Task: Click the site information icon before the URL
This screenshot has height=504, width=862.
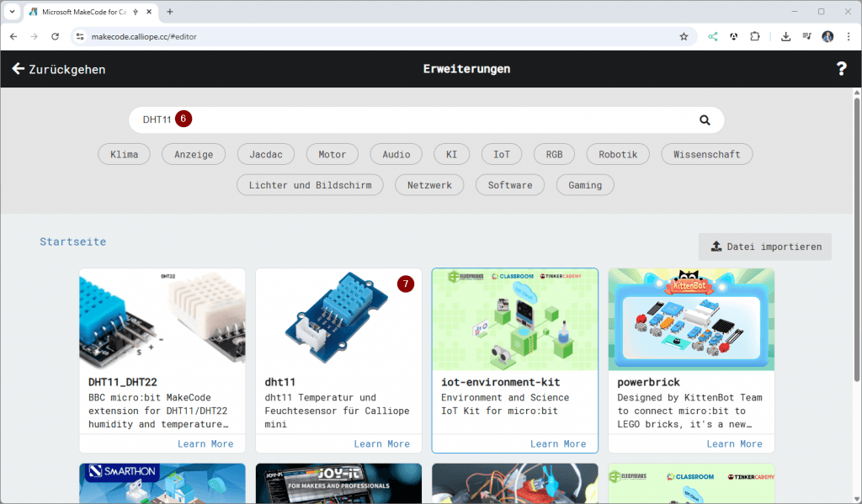Action: [x=80, y=36]
